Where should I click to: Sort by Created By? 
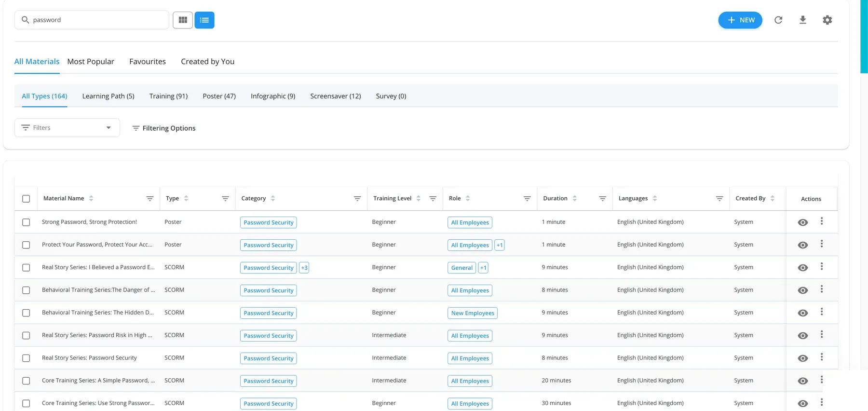pos(773,198)
